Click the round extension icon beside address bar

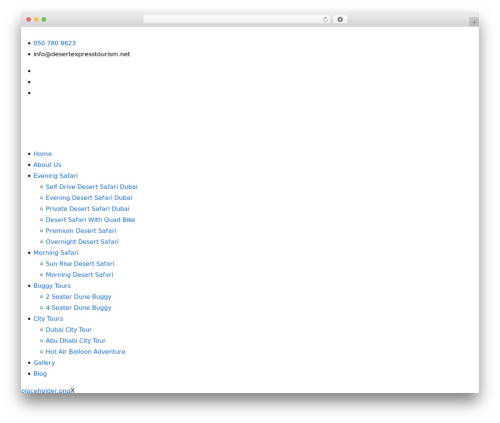(340, 20)
